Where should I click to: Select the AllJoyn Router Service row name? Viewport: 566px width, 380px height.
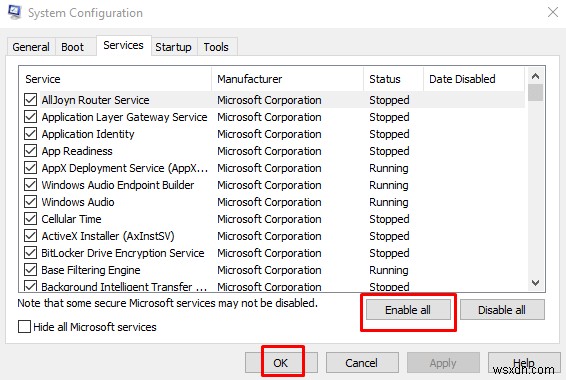pos(95,100)
